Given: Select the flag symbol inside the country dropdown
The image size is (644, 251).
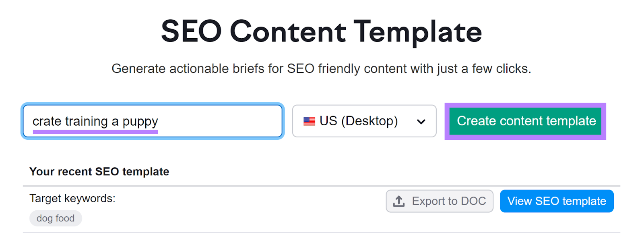Looking at the screenshot, I should click(308, 121).
